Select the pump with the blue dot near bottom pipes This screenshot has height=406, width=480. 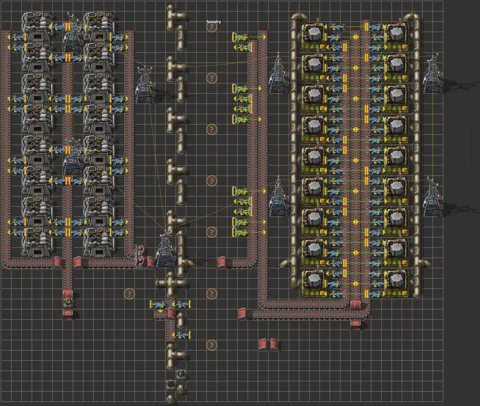click(181, 373)
